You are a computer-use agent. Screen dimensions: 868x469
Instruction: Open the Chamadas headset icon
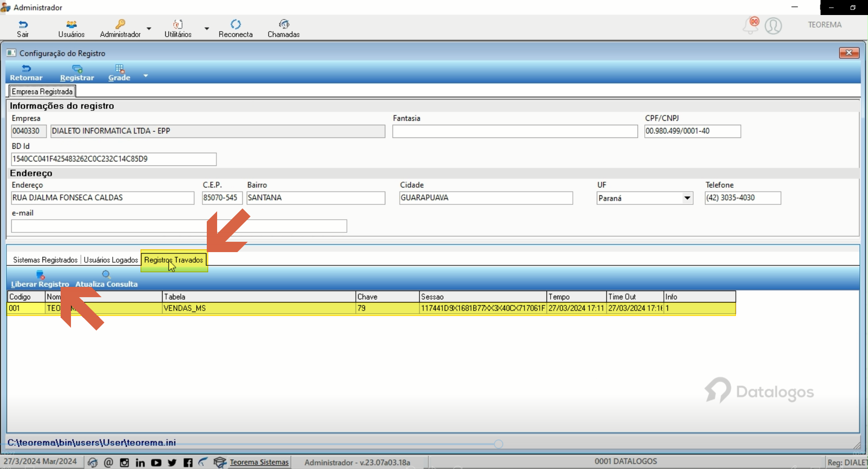pos(284,24)
